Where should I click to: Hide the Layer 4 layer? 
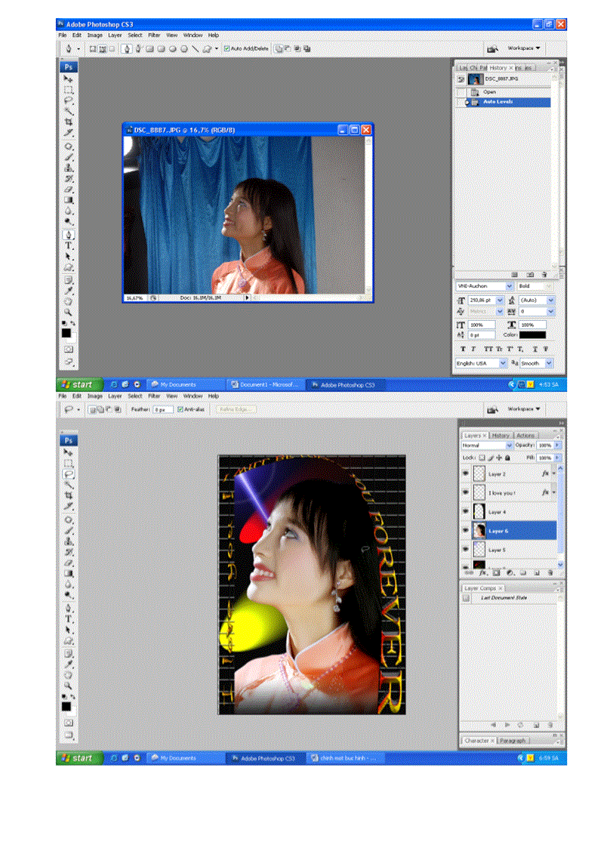465,511
